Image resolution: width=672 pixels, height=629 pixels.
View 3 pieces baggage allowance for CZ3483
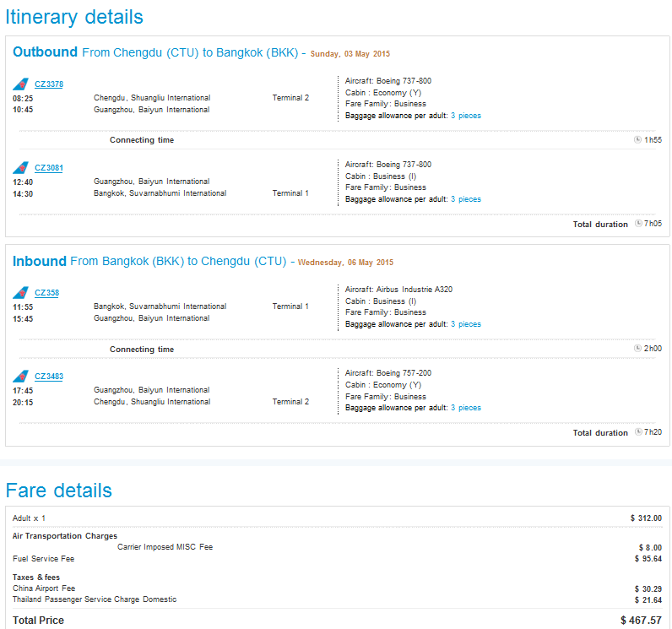tap(465, 408)
